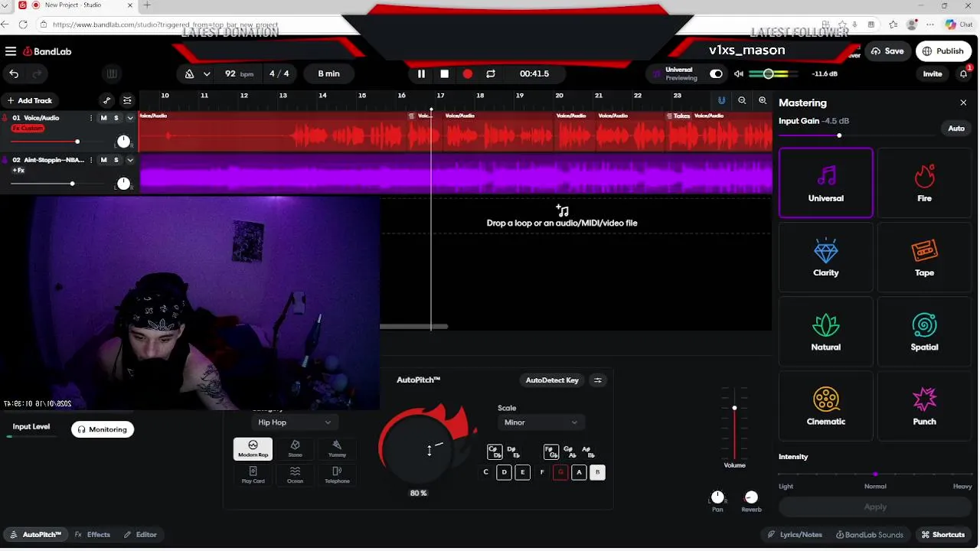Open the notifications bell
The width and height of the screenshot is (980, 551).
click(963, 73)
